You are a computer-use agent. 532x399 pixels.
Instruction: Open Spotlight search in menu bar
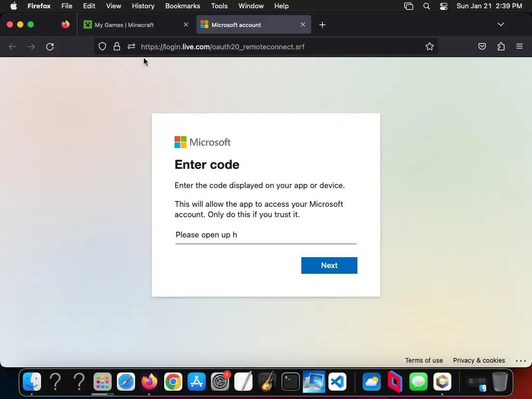pyautogui.click(x=427, y=6)
